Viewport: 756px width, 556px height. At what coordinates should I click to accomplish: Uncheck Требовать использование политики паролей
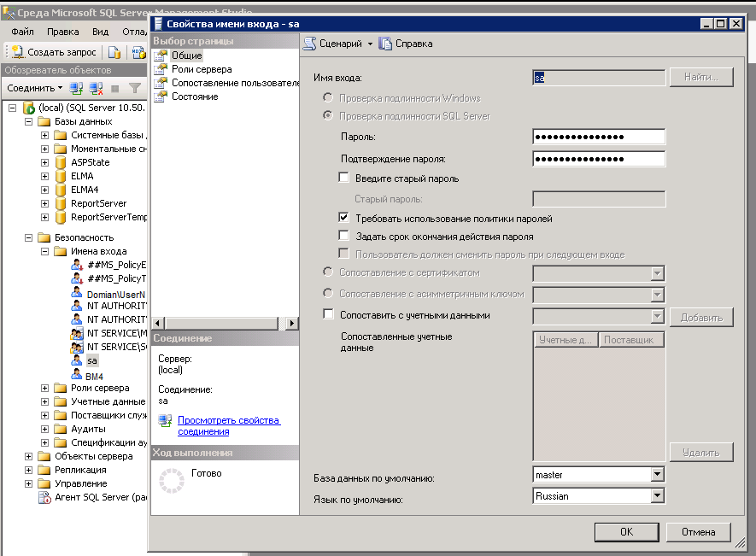pyautogui.click(x=344, y=219)
